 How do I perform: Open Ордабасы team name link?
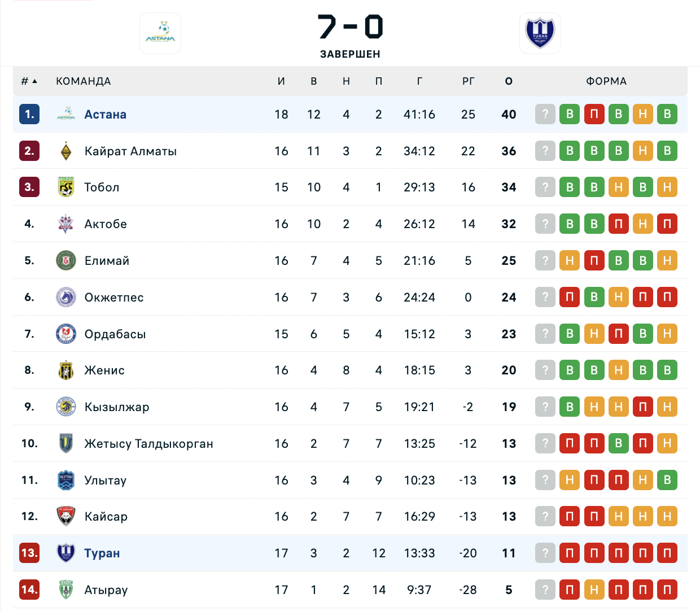[115, 334]
